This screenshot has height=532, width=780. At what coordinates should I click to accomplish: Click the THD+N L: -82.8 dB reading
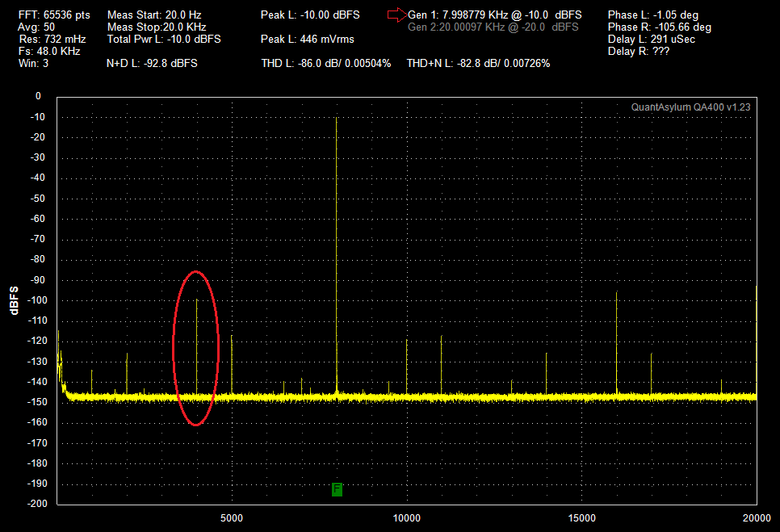click(x=478, y=63)
